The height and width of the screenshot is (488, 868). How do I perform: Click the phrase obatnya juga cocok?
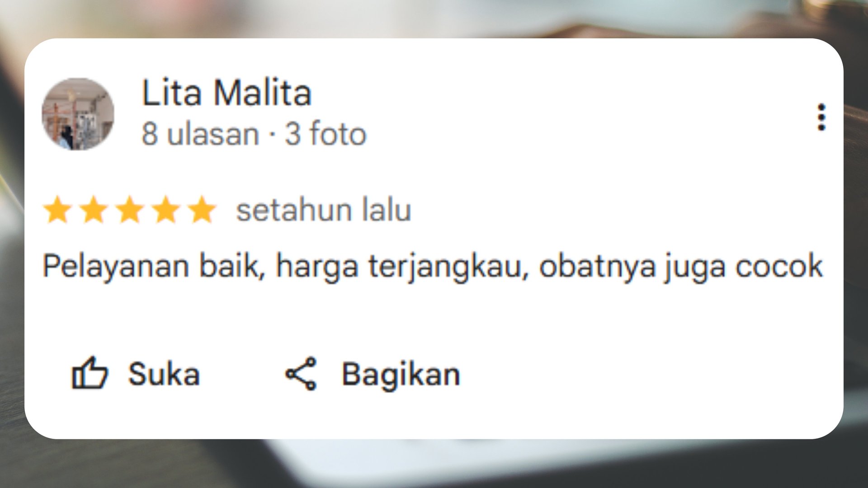point(681,267)
